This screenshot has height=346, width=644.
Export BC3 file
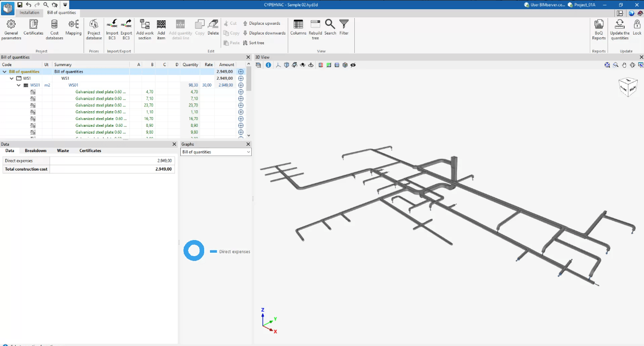(x=126, y=30)
